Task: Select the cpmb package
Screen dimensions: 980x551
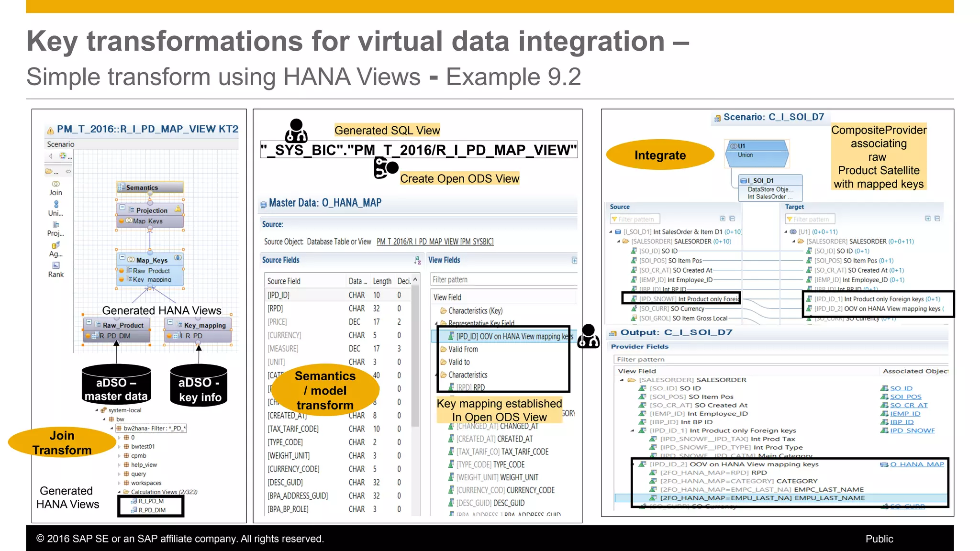Action: [x=135, y=456]
